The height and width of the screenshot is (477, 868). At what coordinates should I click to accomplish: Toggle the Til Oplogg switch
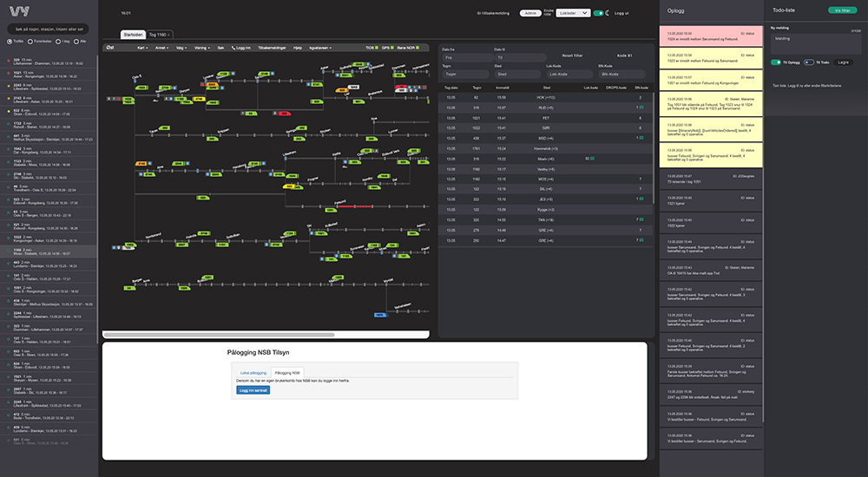(x=776, y=62)
